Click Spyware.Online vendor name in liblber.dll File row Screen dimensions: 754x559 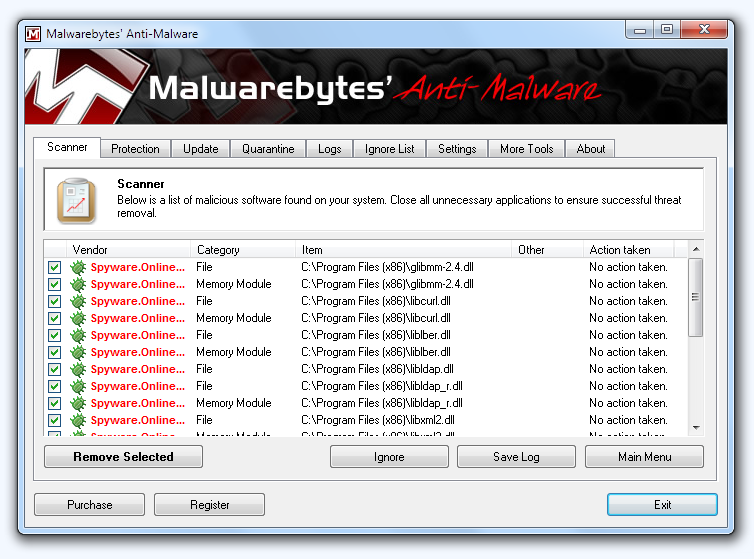click(138, 335)
